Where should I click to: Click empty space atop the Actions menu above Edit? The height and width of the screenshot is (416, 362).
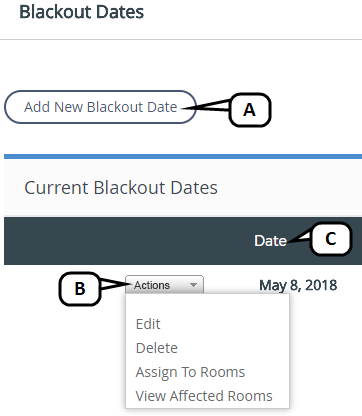[x=207, y=304]
